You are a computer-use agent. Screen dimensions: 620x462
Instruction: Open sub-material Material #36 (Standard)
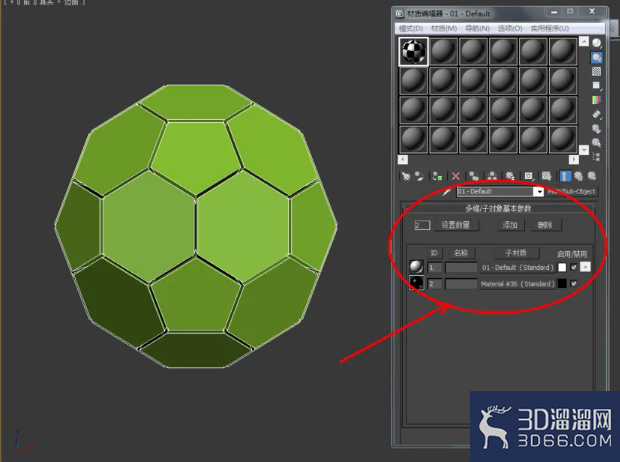click(x=518, y=284)
